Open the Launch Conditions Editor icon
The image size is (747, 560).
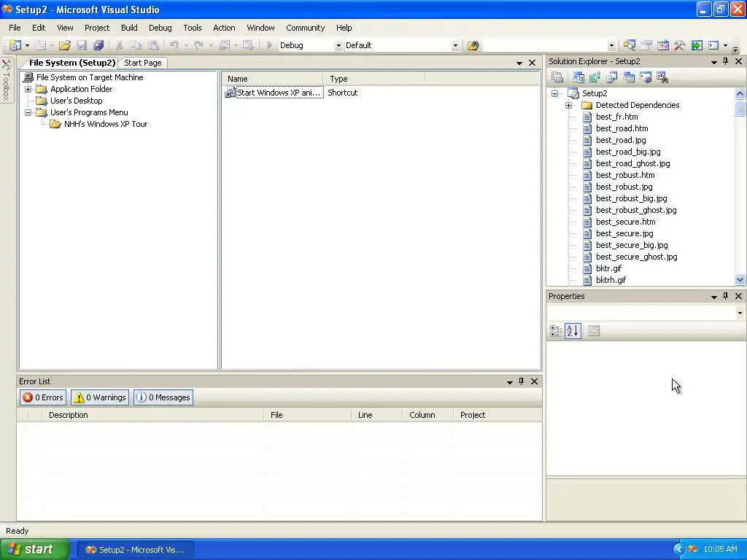click(662, 77)
